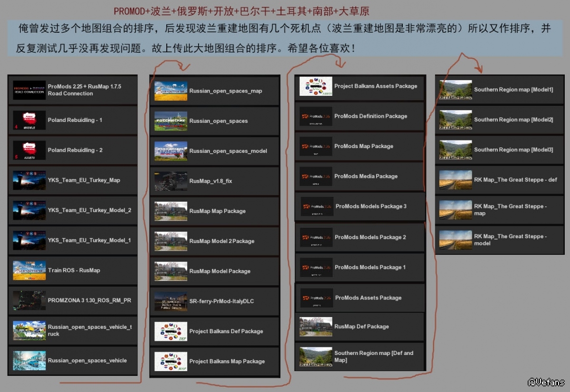Select the Poland Rebuilding - 2 mod icon

(29, 150)
